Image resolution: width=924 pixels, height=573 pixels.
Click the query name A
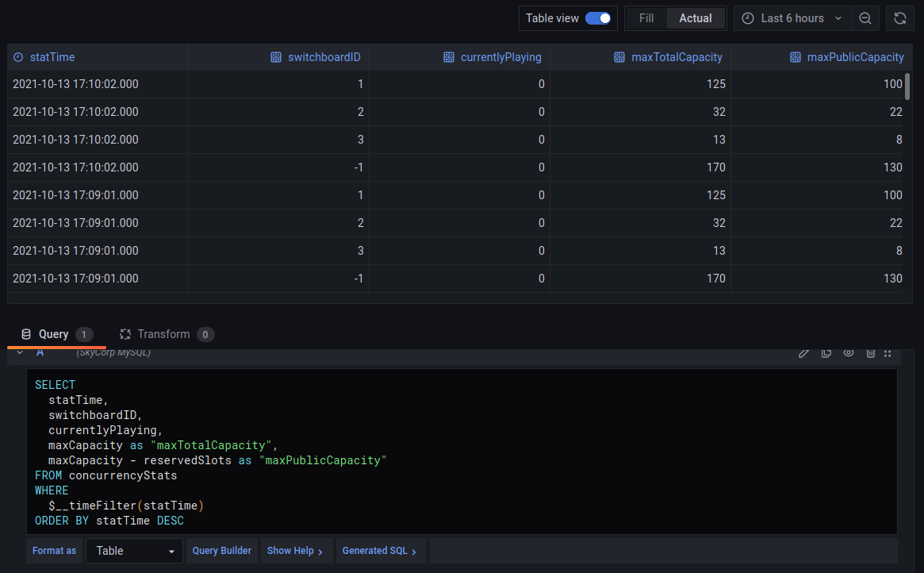(x=40, y=352)
